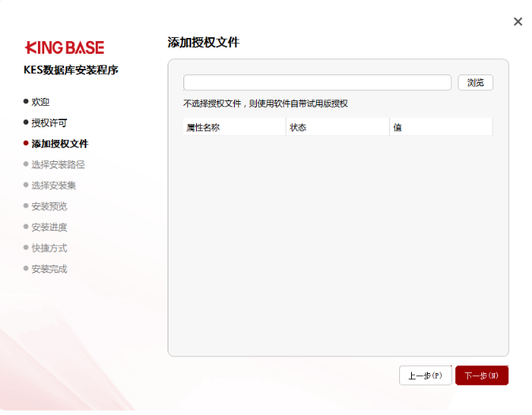This screenshot has height=415, width=532.
Task: Go to the 授权许可 step
Action: 49,123
